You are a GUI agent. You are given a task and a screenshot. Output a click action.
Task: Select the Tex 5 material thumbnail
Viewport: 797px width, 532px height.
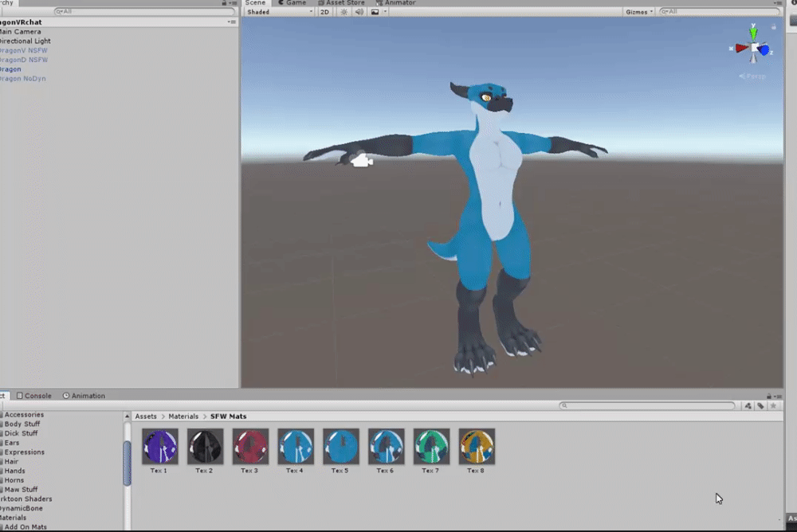340,446
